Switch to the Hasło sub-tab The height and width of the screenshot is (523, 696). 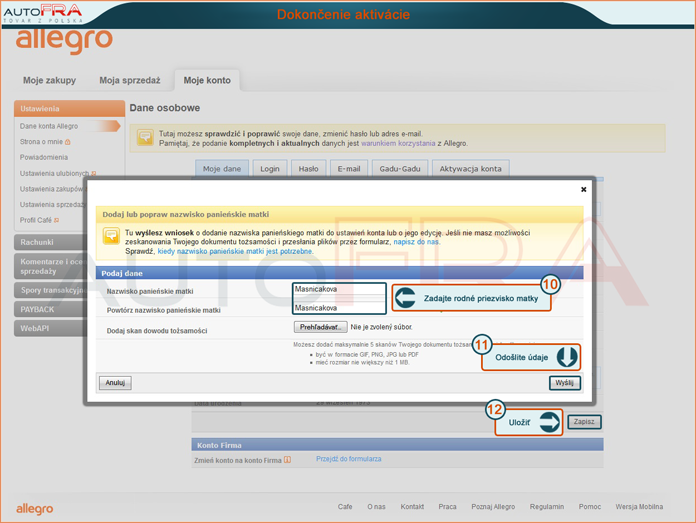pyautogui.click(x=308, y=169)
